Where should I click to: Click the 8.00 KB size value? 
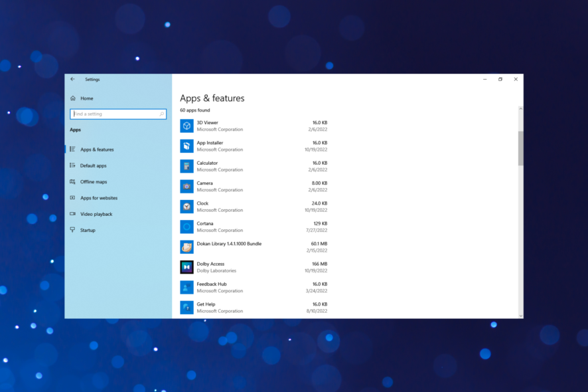point(319,183)
